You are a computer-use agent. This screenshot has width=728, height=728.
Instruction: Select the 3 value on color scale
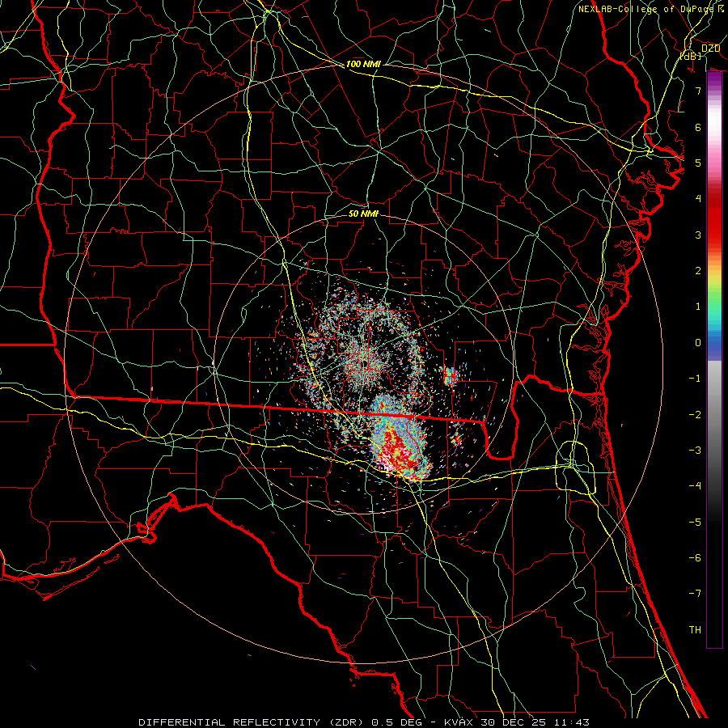[698, 235]
